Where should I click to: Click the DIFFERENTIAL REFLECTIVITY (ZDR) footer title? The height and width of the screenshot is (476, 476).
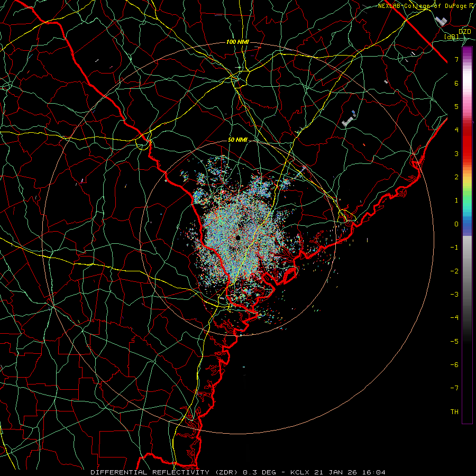click(164, 472)
